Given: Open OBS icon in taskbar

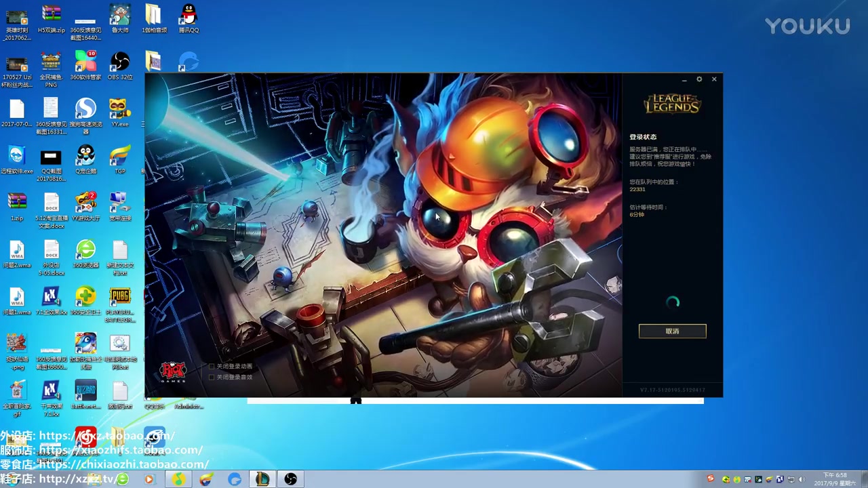Looking at the screenshot, I should [291, 479].
